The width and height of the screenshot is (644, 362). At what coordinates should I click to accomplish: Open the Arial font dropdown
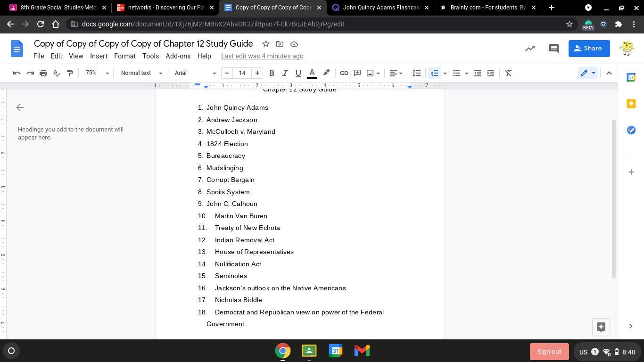[195, 73]
